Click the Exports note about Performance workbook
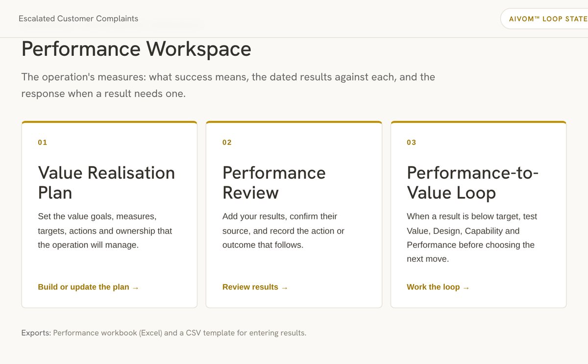Image resolution: width=588 pixels, height=364 pixels. (x=164, y=333)
